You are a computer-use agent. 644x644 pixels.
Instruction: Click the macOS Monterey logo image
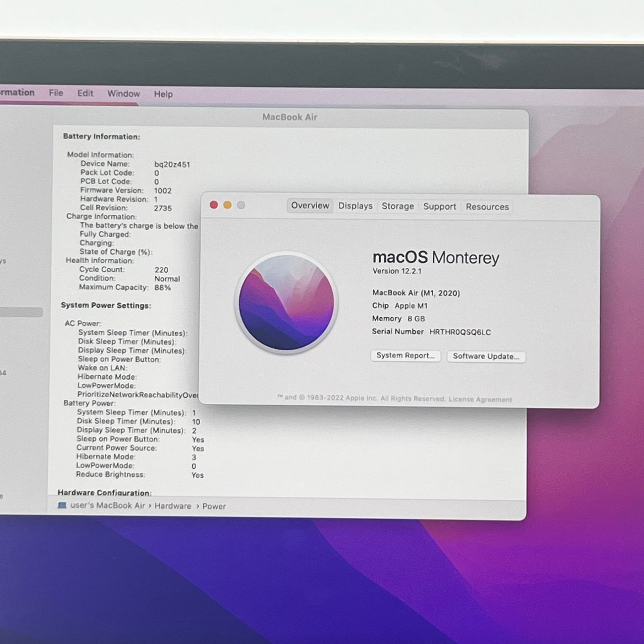[x=286, y=303]
